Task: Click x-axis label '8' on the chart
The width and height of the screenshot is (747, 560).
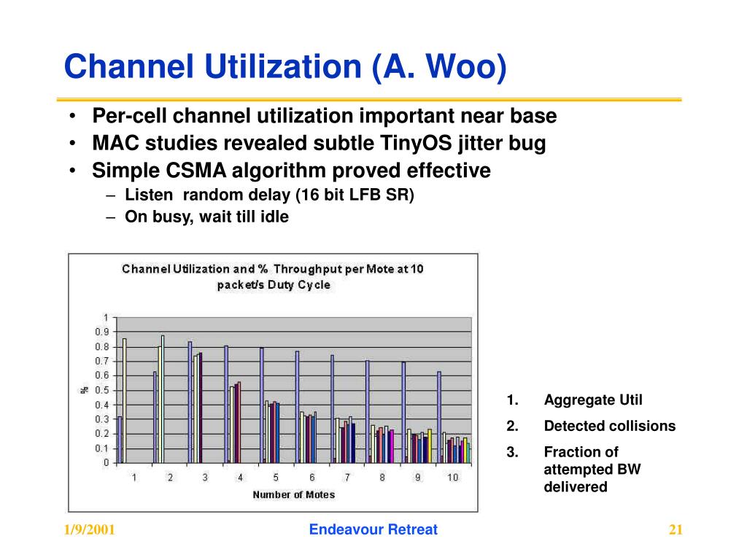Action: point(382,477)
